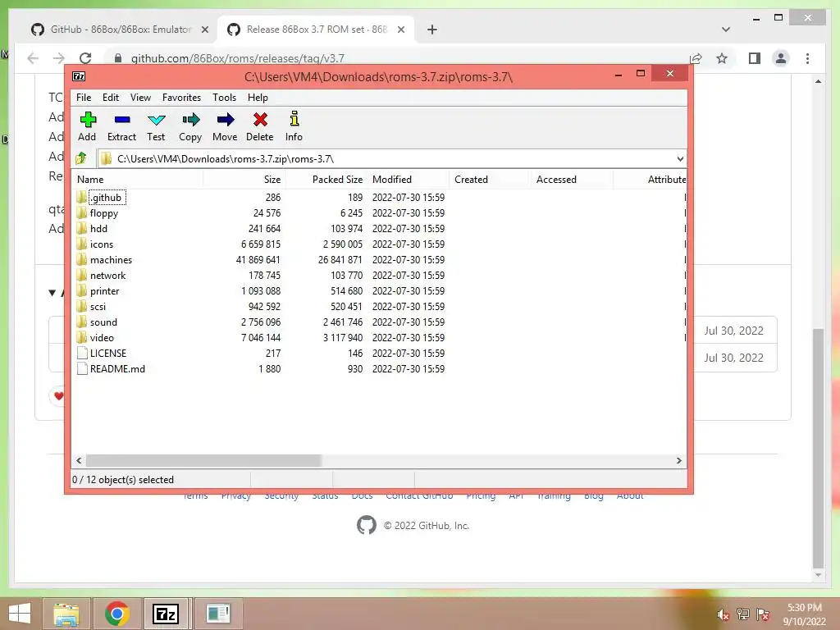Open Chrome profile avatar
This screenshot has width=840, height=630.
781,58
